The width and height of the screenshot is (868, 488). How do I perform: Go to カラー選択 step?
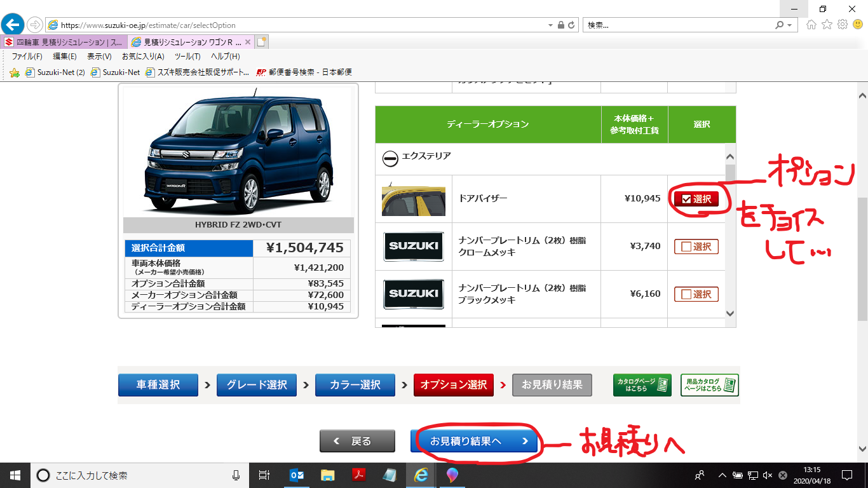pos(355,385)
